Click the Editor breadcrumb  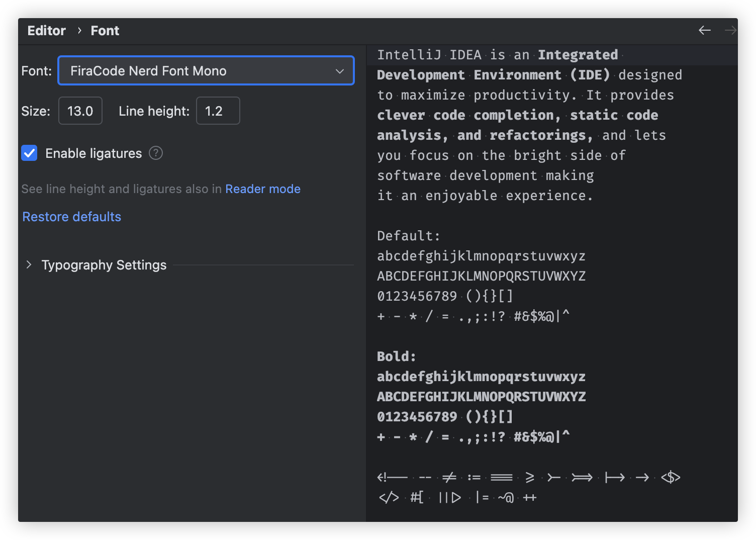point(46,31)
